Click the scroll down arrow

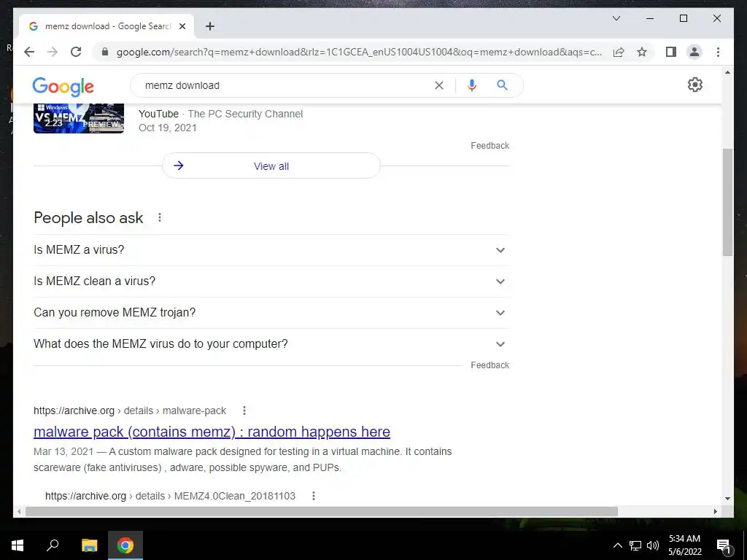click(x=727, y=499)
